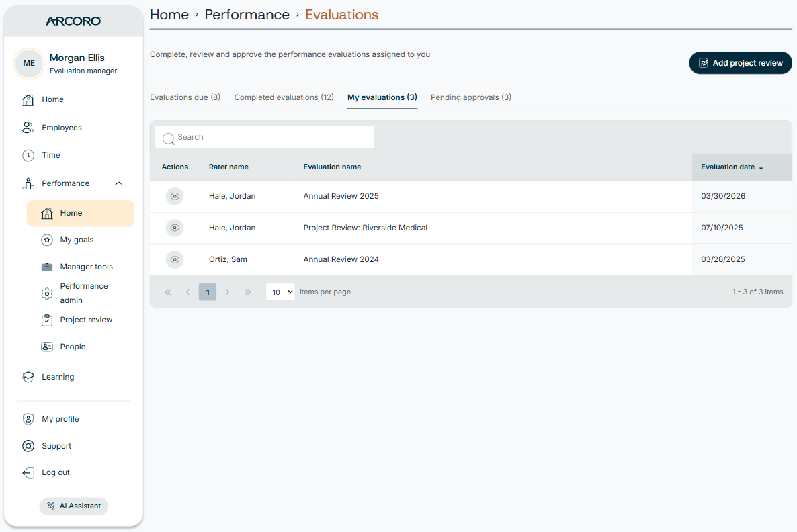The image size is (797, 532).
Task: Click the Log out arrow icon
Action: tap(28, 472)
